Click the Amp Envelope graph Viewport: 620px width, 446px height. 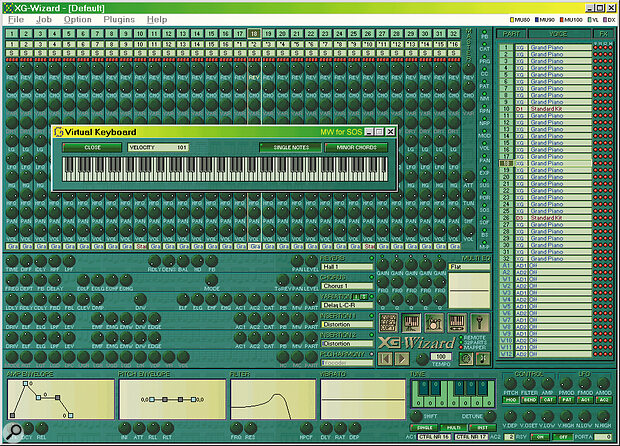pyautogui.click(x=61, y=399)
